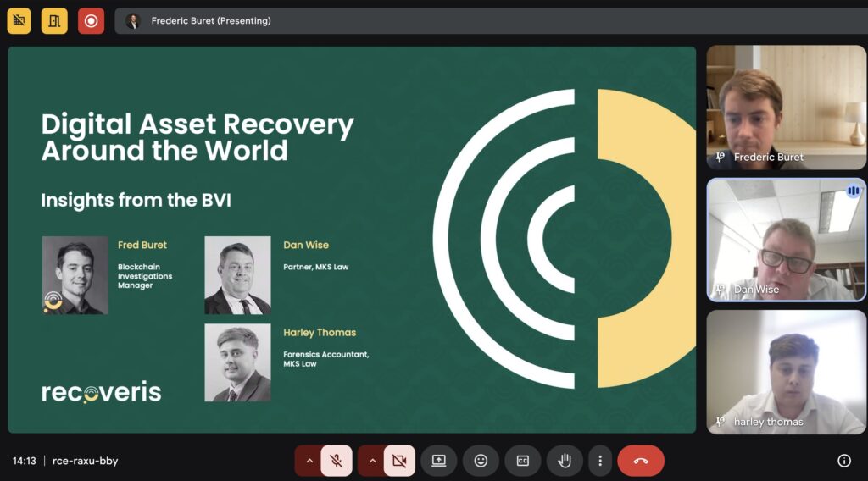Expand video settings arrow beside camera
Image resolution: width=868 pixels, height=481 pixels.
coord(371,461)
